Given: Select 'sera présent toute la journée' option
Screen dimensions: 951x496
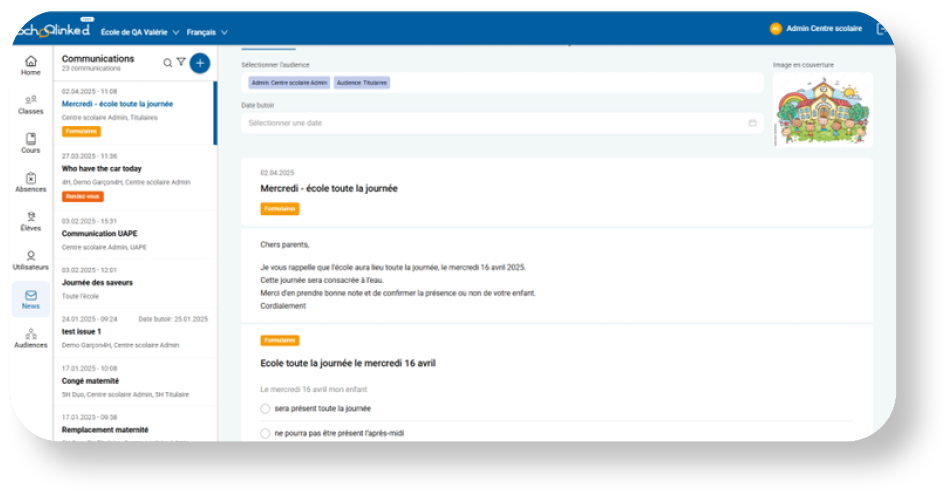Looking at the screenshot, I should pyautogui.click(x=265, y=409).
